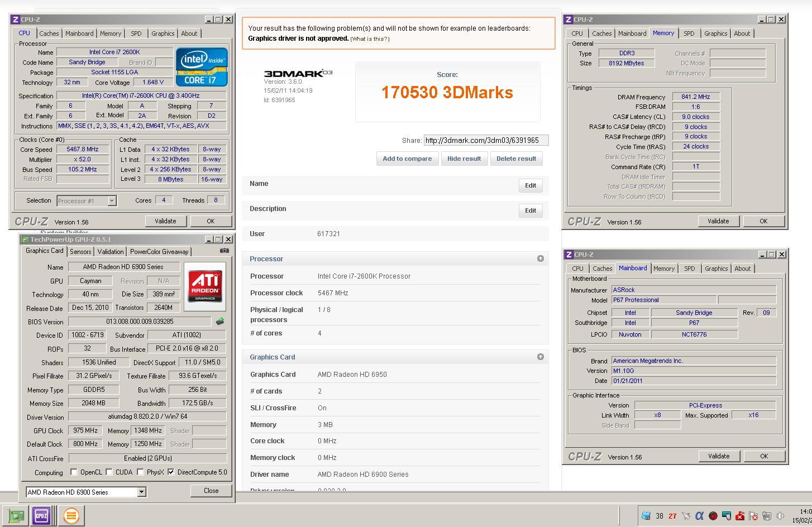The height and width of the screenshot is (527, 812).
Task: Click Validate in the CPU-Z Mainboard window
Action: pos(719,456)
